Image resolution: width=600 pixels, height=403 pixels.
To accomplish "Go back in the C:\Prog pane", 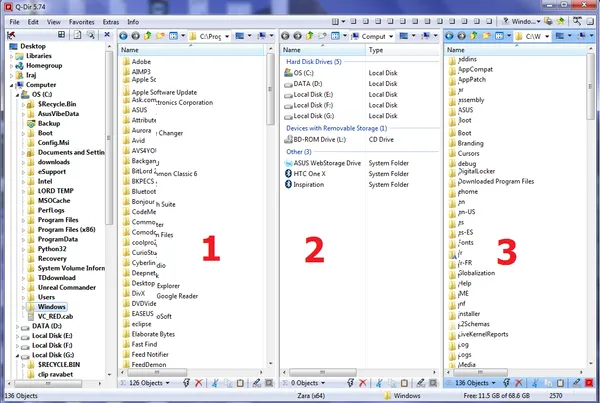I will click(123, 36).
